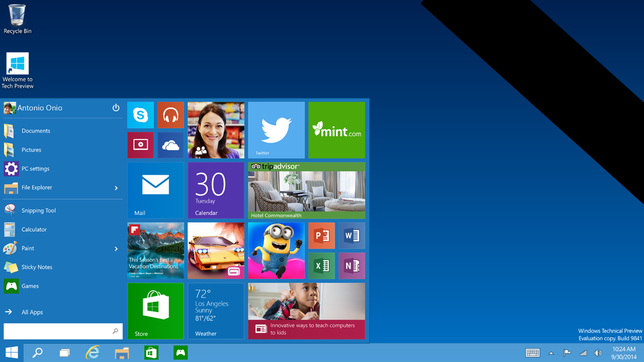Launch the mint.com tile
Viewport: 644px width, 362px height.
pos(336,130)
